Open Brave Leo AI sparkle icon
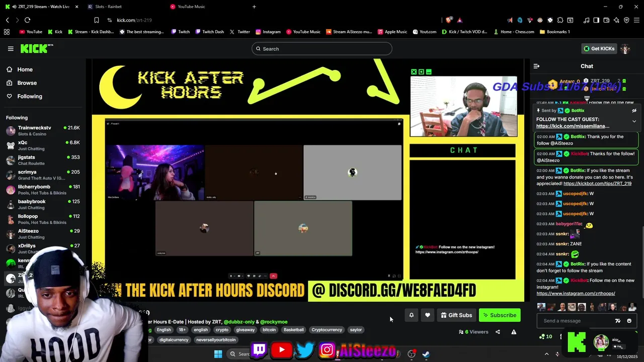This screenshot has width=644, height=362. tap(616, 20)
